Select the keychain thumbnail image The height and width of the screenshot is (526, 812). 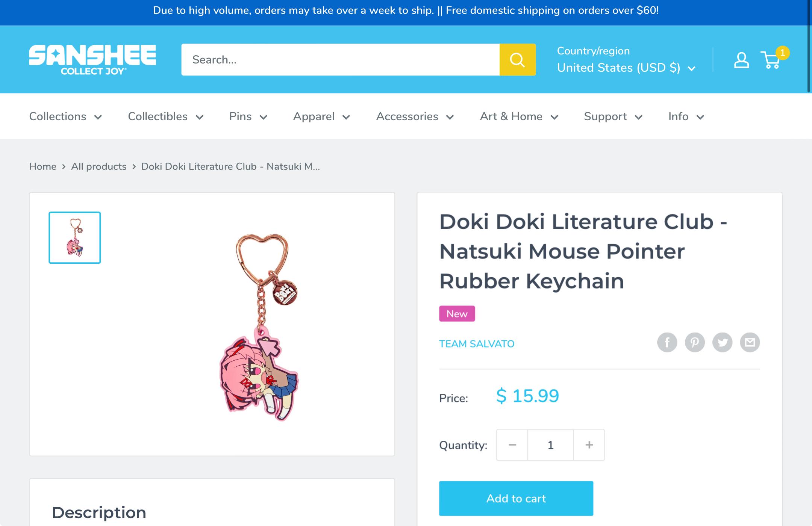tap(74, 237)
